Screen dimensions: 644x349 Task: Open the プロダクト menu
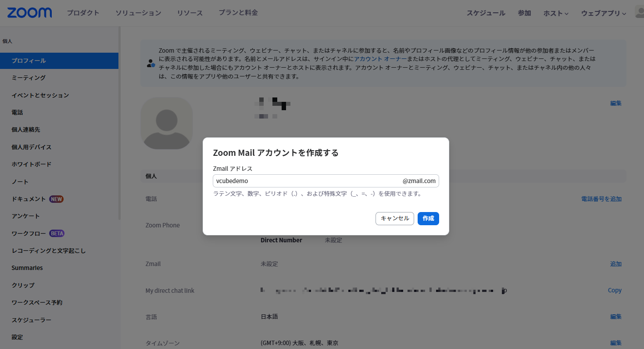tap(83, 13)
